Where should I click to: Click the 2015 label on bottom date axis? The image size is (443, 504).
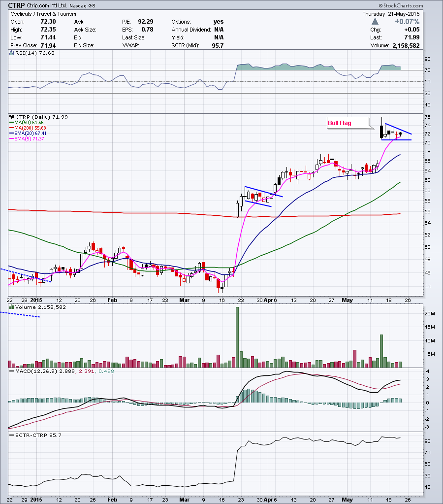36,500
